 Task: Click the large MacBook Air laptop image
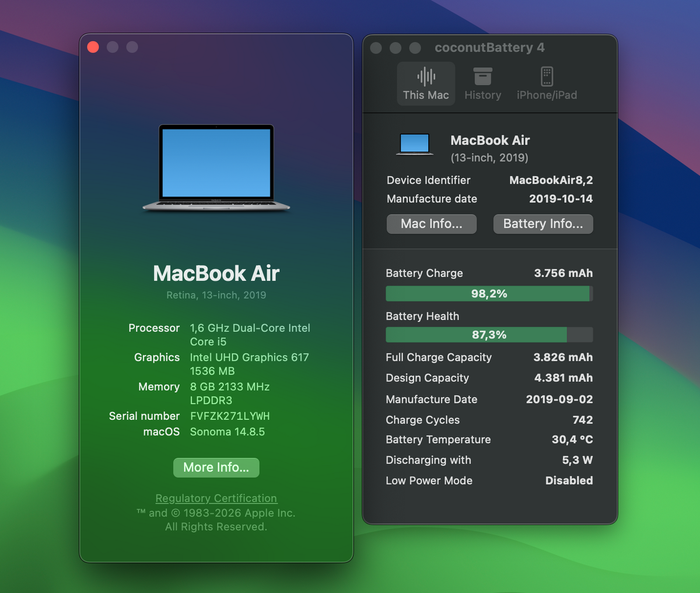(x=216, y=167)
